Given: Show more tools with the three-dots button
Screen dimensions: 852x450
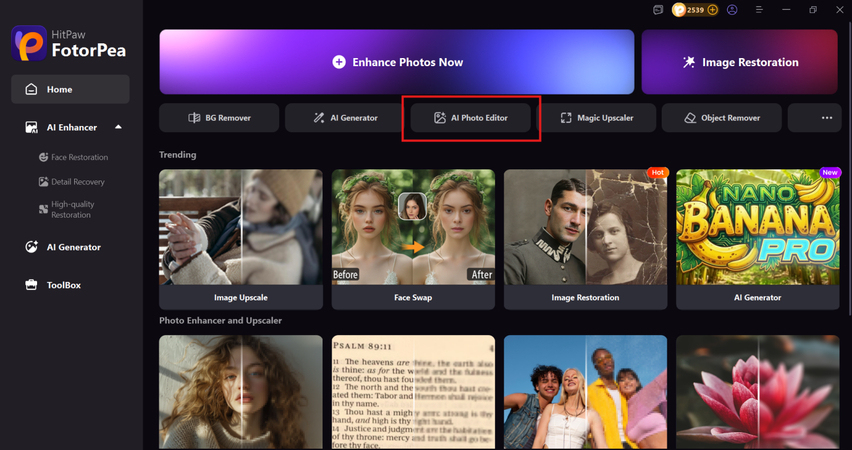Looking at the screenshot, I should [826, 117].
